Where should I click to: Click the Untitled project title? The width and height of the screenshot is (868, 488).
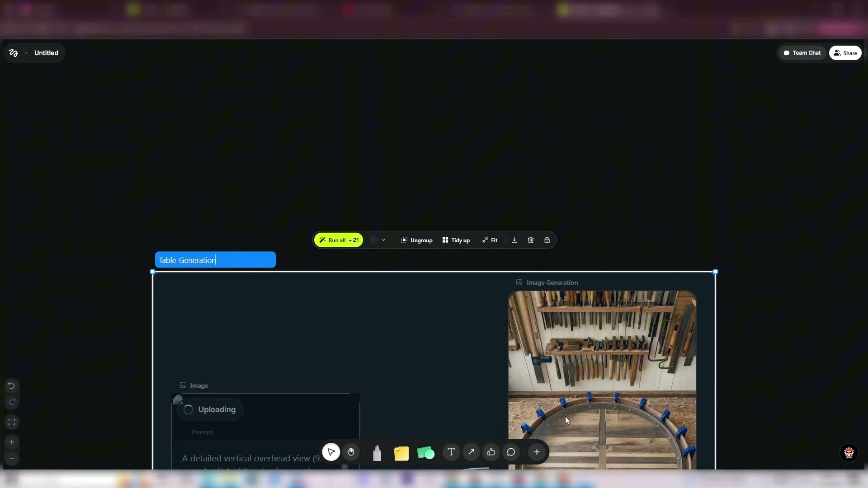point(46,53)
